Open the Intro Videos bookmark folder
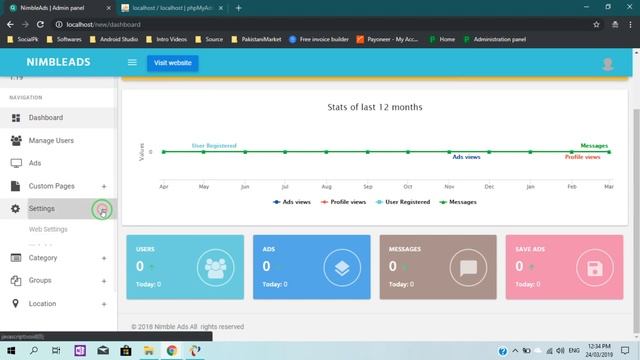The image size is (640, 360). (167, 40)
